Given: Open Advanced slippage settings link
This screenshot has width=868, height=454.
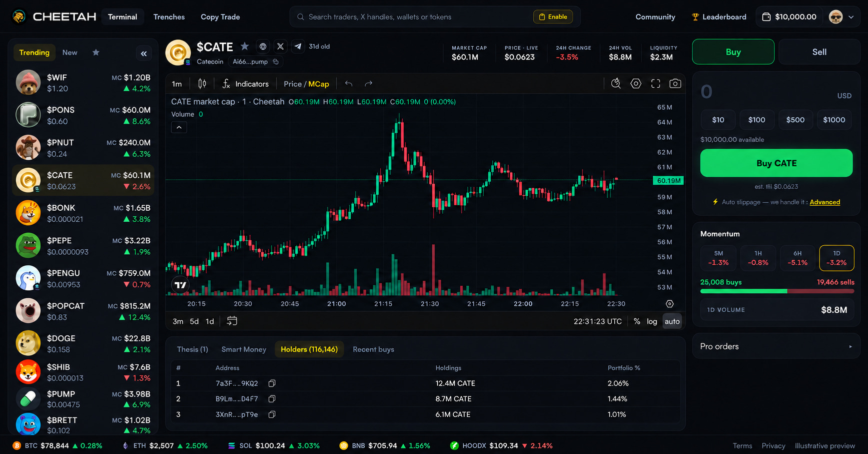Looking at the screenshot, I should tap(825, 202).
